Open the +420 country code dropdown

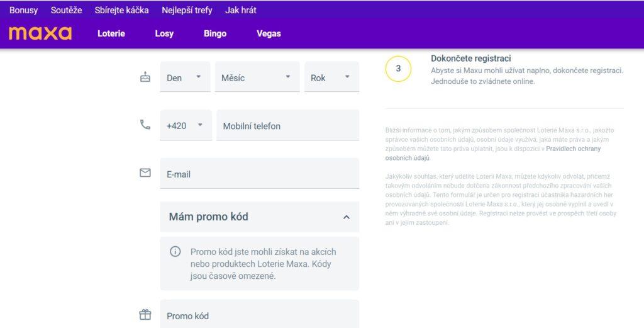186,125
